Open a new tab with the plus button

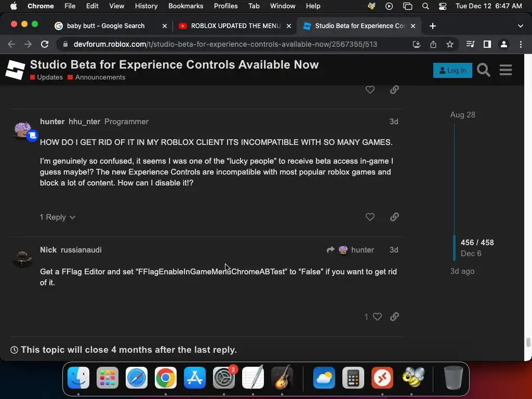pos(433,26)
